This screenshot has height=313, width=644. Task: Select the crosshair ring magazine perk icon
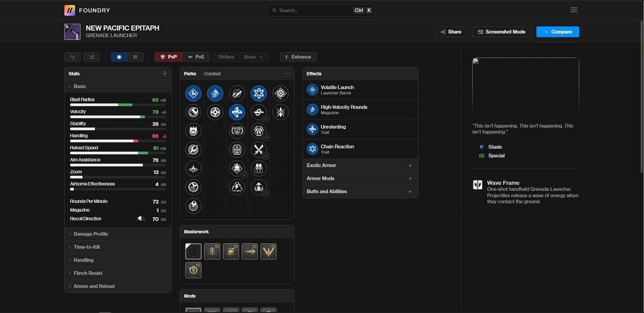[215, 112]
